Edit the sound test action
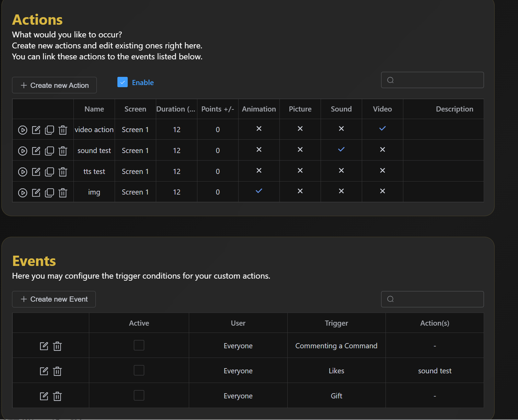 36,151
